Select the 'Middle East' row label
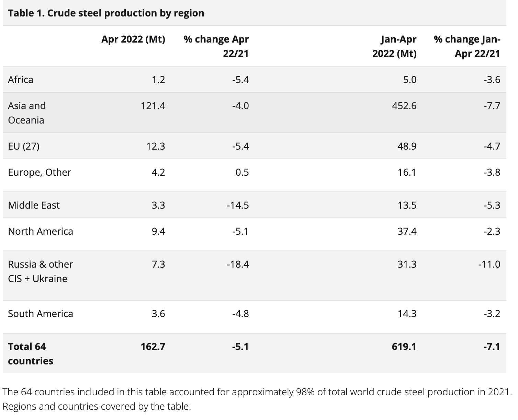This screenshot has height=420, width=518. pos(34,205)
